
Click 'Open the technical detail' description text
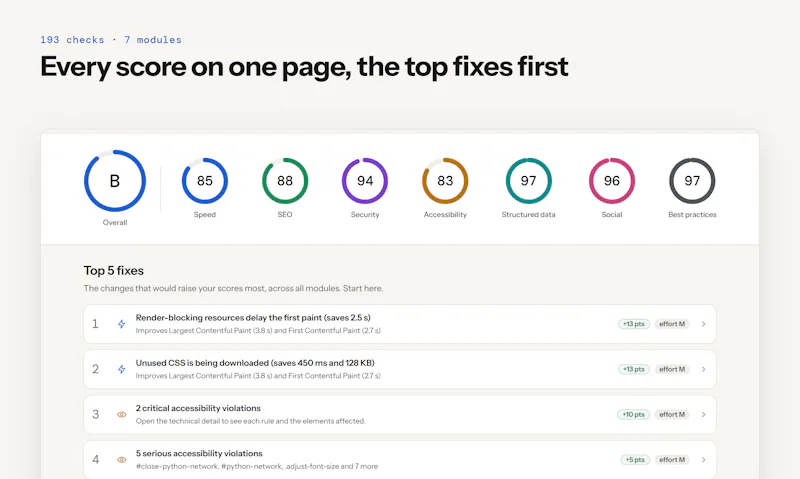pyautogui.click(x=251, y=421)
